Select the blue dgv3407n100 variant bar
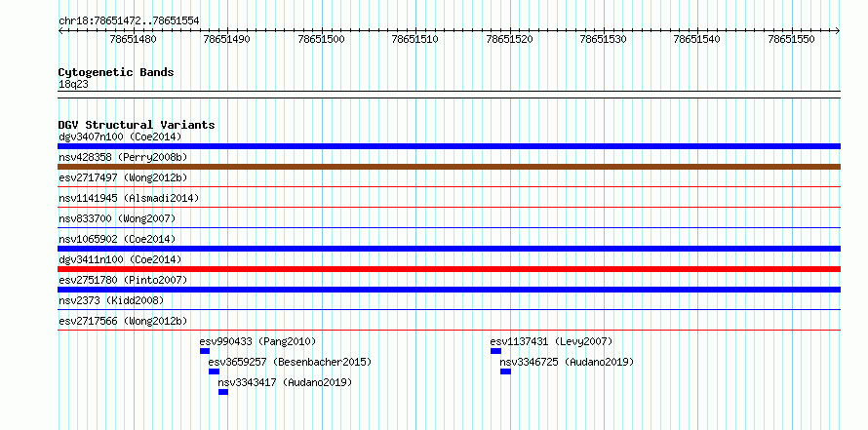868x430 pixels. pos(449,146)
